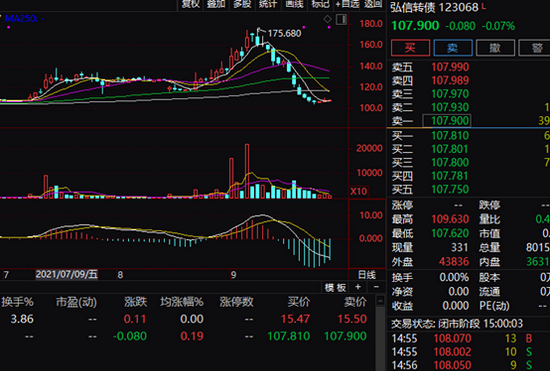Open the 多股 multi-stock toolbar item
550x371 pixels.
coord(242,4)
